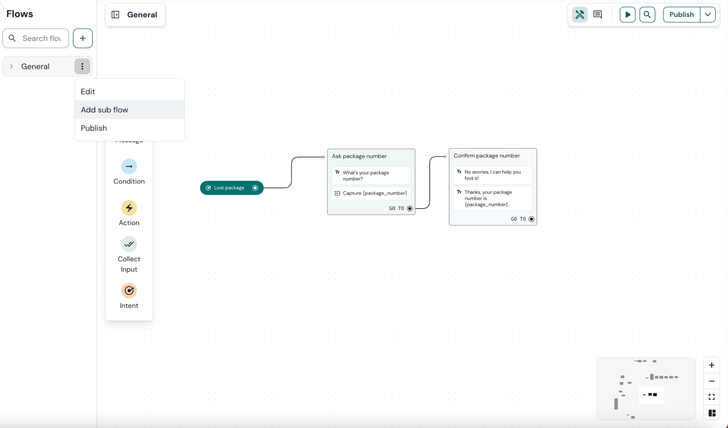Open the three-dot menu beside General flow
The width and height of the screenshot is (728, 428).
[x=82, y=67]
